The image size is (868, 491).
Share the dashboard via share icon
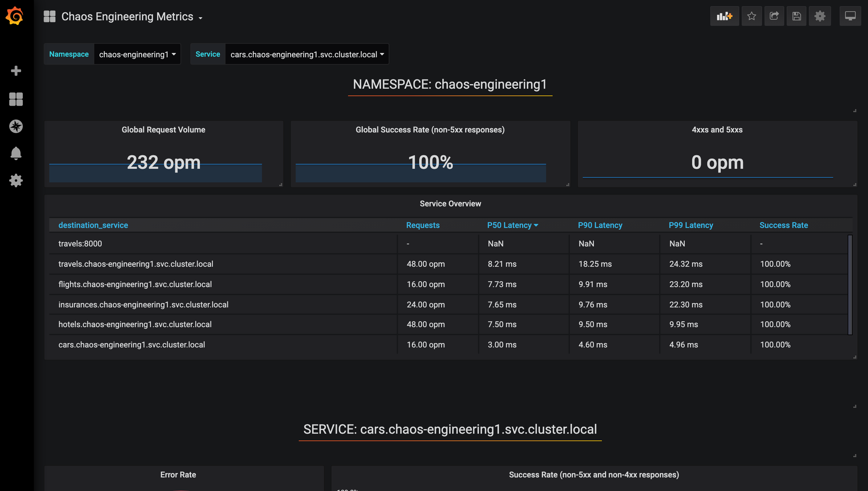774,16
